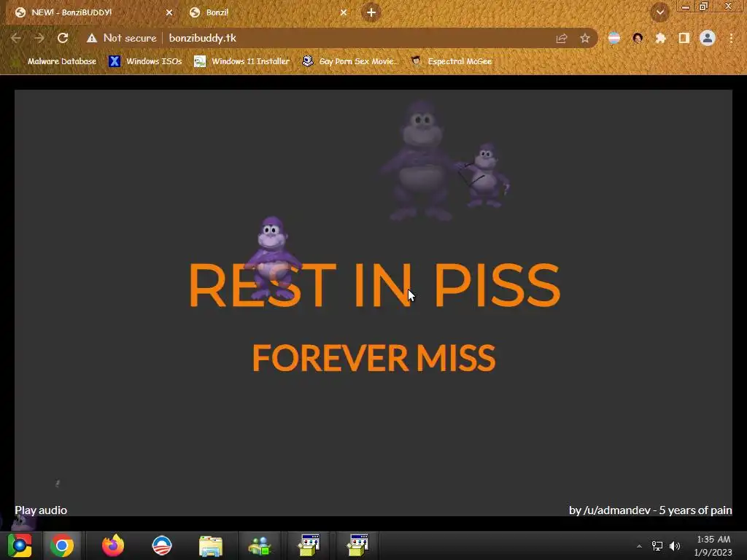Open the first installer box taskbar icon
Screen dimensions: 747x560
309,545
